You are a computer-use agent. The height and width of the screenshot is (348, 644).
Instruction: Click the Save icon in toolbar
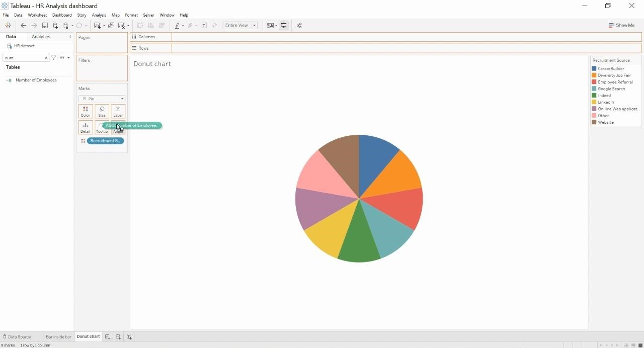45,26
